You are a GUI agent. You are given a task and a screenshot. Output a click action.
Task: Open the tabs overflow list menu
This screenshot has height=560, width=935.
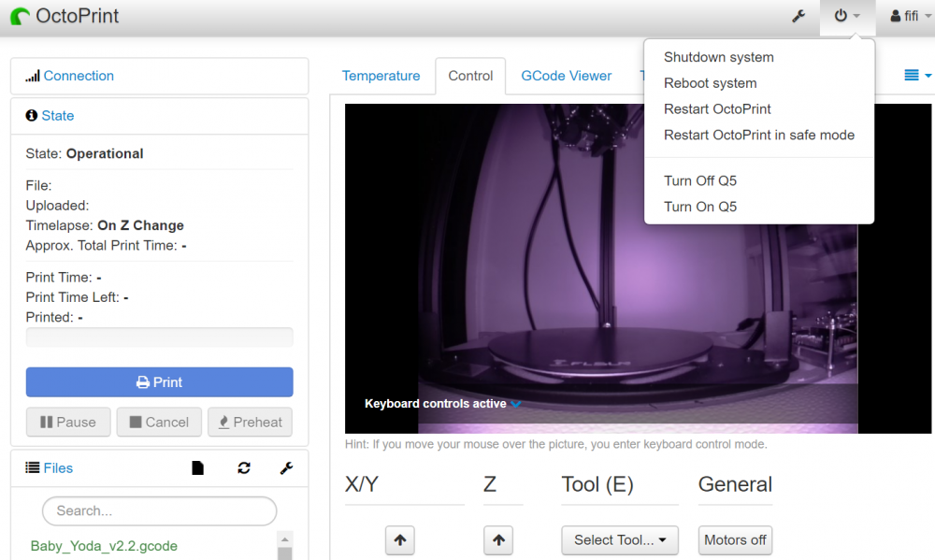[917, 75]
